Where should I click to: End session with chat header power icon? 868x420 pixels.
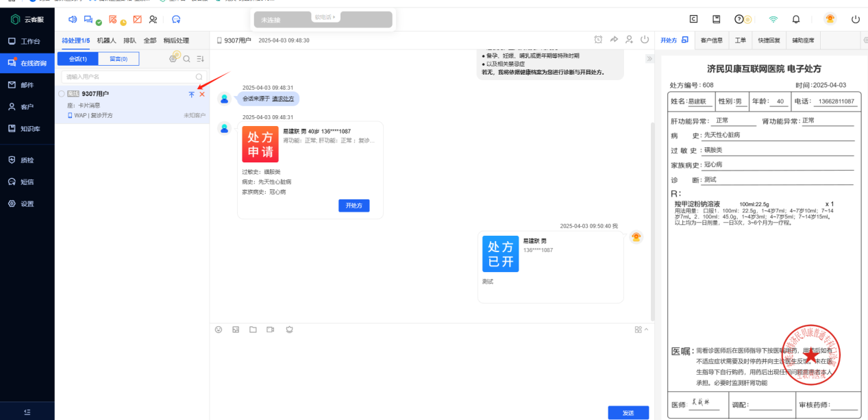click(x=645, y=40)
